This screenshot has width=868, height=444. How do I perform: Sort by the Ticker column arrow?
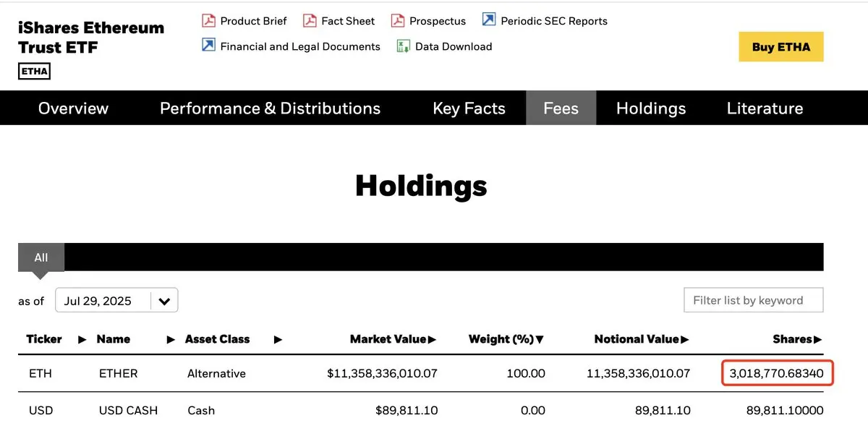82,339
